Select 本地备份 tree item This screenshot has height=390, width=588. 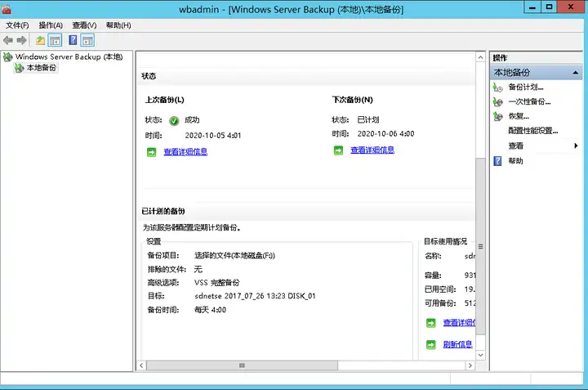pyautogui.click(x=42, y=68)
